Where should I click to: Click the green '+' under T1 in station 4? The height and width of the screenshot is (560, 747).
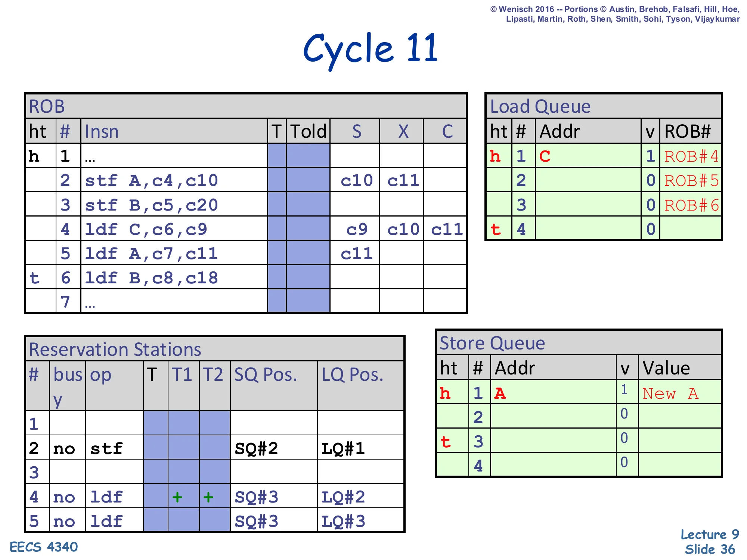(x=177, y=497)
